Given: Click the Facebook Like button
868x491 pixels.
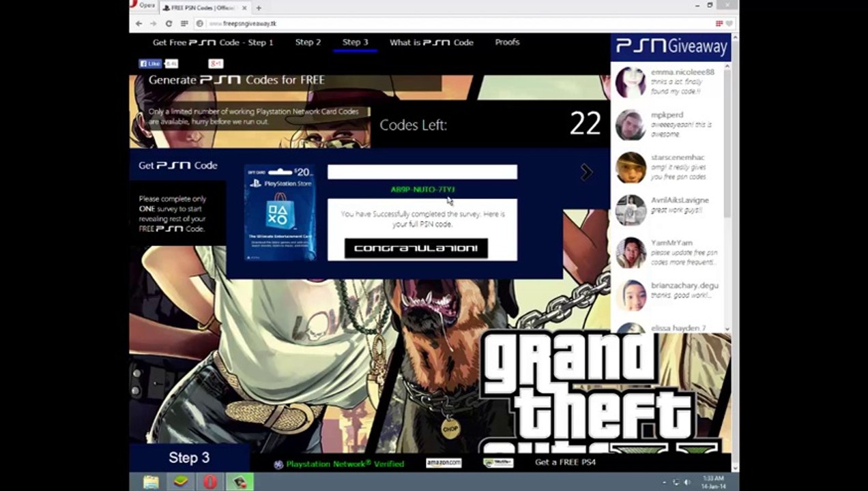Looking at the screenshot, I should (150, 63).
